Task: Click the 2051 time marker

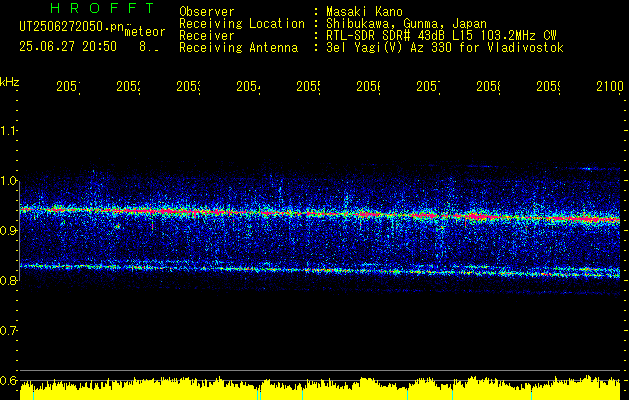Action: point(68,86)
